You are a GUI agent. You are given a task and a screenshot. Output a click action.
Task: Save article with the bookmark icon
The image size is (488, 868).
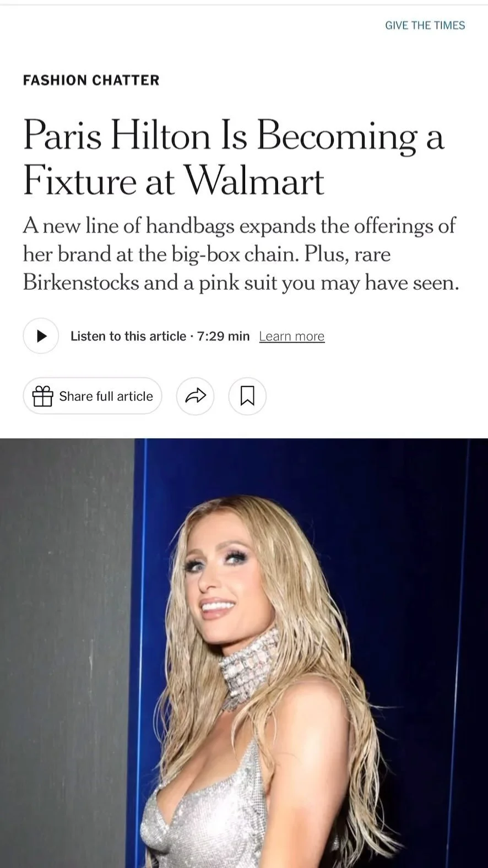click(x=247, y=395)
